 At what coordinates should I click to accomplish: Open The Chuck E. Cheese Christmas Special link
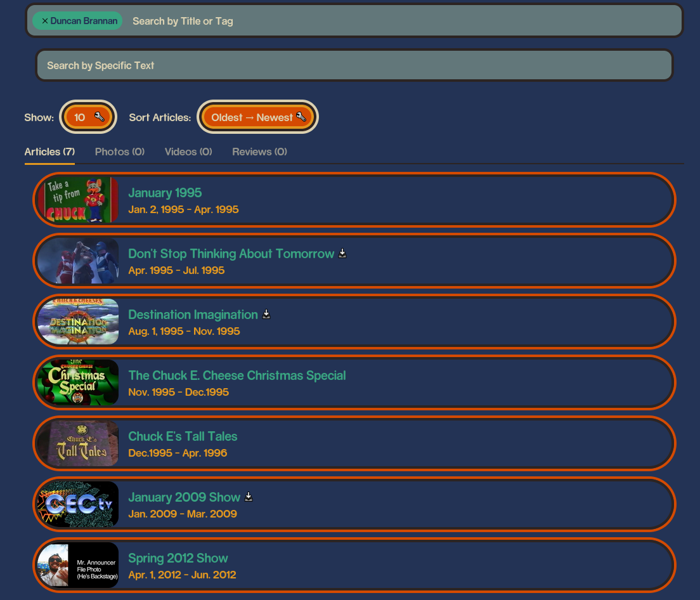pyautogui.click(x=237, y=375)
